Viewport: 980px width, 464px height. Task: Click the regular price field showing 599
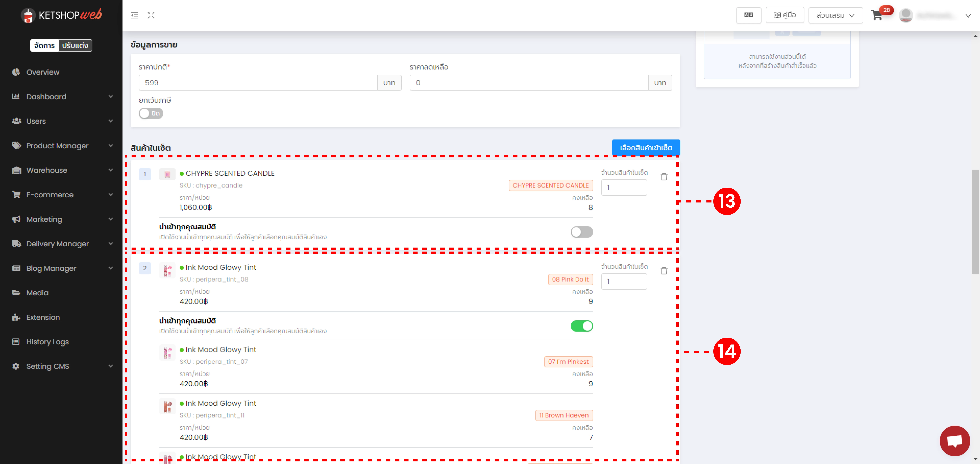pos(258,83)
